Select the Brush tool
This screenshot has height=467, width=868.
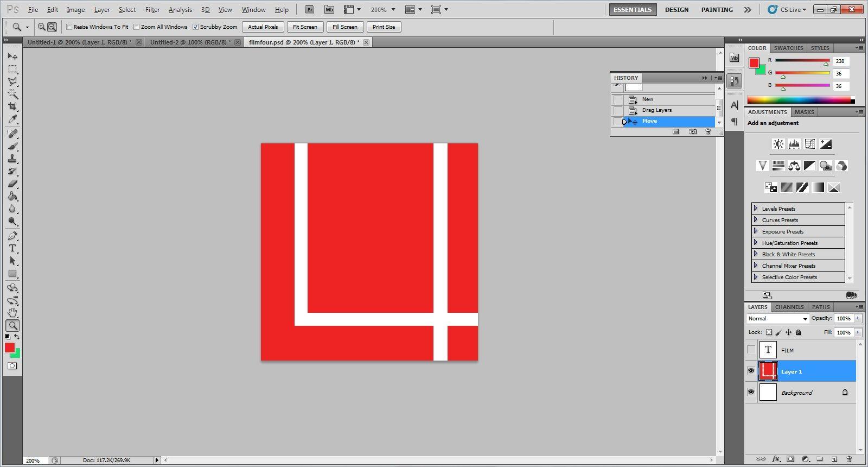[x=12, y=146]
